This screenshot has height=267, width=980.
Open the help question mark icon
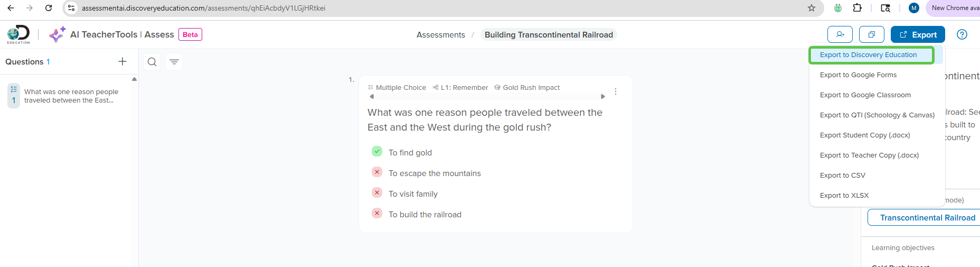click(962, 34)
